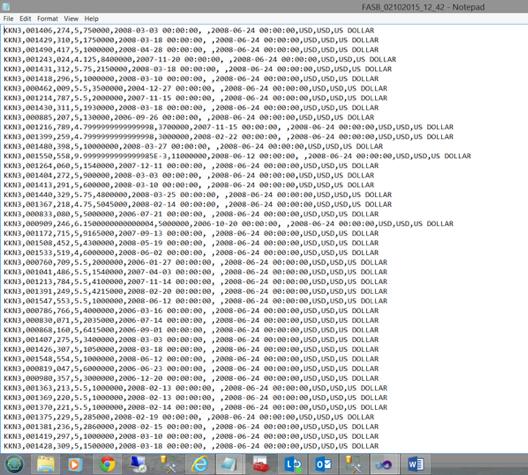This screenshot has height=475, width=528.
Task: Open the red toolbox taskbar application
Action: pyautogui.click(x=261, y=465)
